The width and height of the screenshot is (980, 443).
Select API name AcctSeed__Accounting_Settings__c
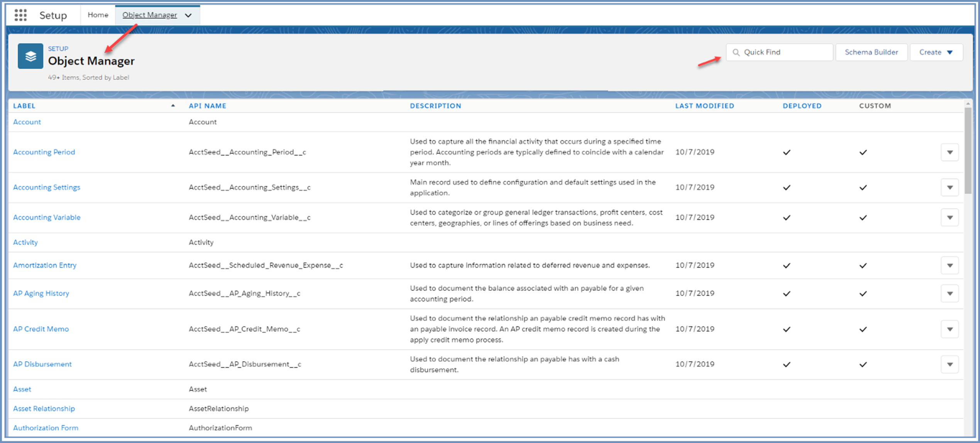tap(250, 187)
